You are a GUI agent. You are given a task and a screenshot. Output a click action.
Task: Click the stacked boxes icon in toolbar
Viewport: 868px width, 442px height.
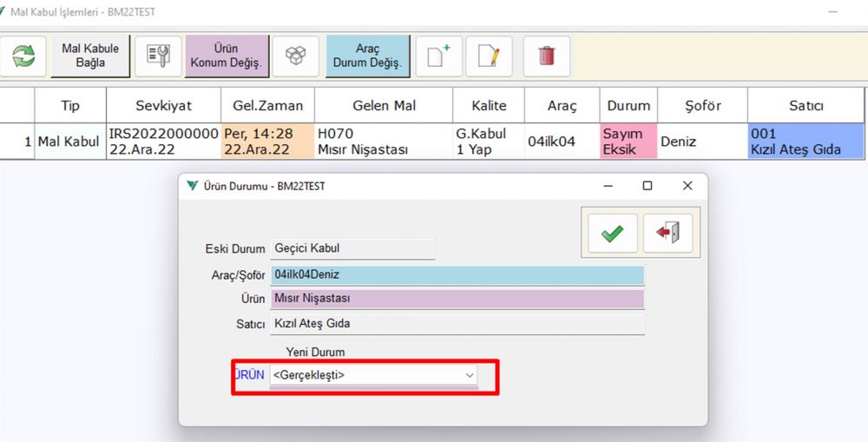(x=296, y=56)
